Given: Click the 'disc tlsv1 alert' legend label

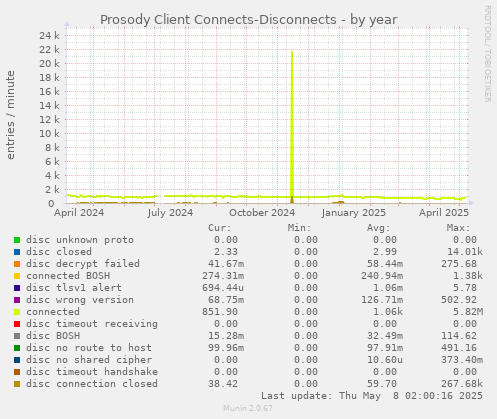Looking at the screenshot, I should [74, 288].
